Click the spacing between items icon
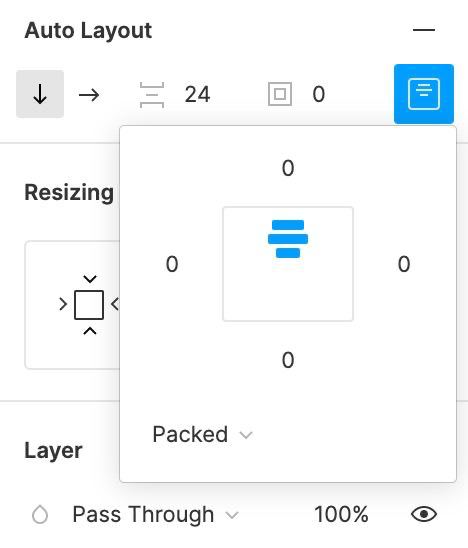The height and width of the screenshot is (548, 468). coord(152,95)
